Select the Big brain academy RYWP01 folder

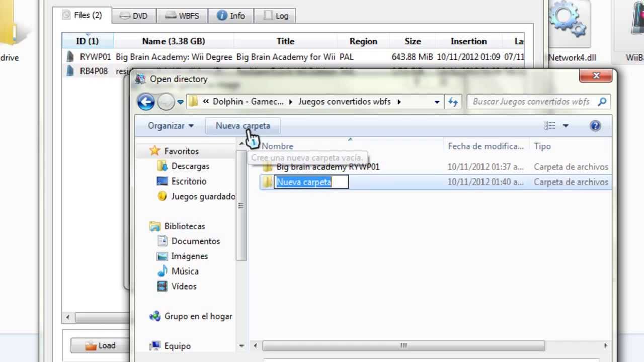[x=328, y=167]
